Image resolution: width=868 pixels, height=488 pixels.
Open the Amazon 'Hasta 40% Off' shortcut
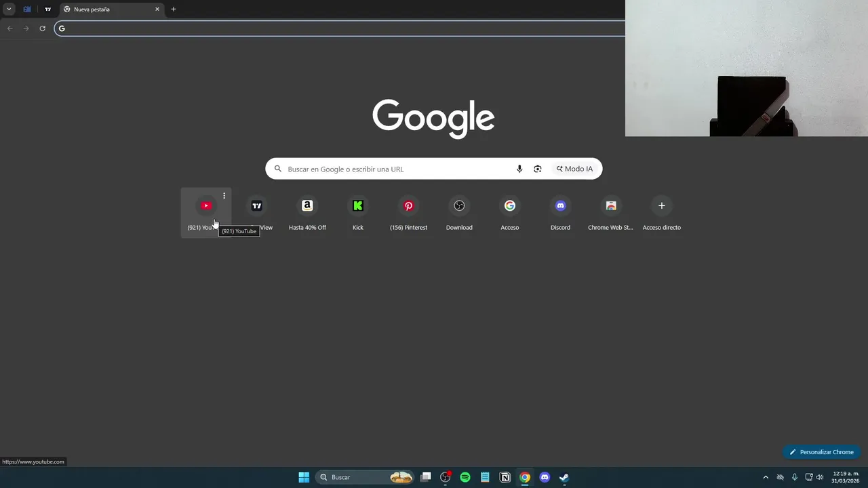pos(307,212)
